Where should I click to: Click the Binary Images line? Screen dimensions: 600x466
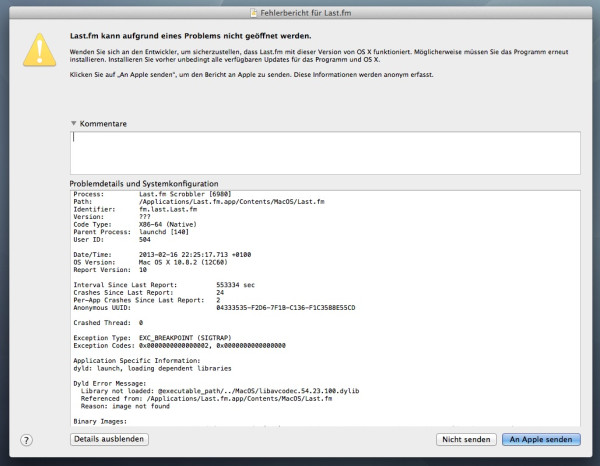tap(100, 421)
